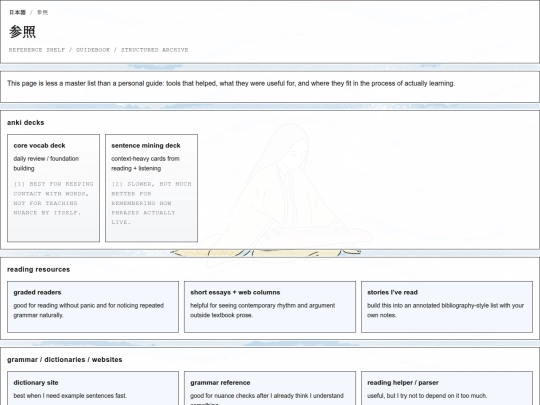Screen dimensions: 540x405
Task: Click the reading resources section heading
Action: tap(39, 270)
